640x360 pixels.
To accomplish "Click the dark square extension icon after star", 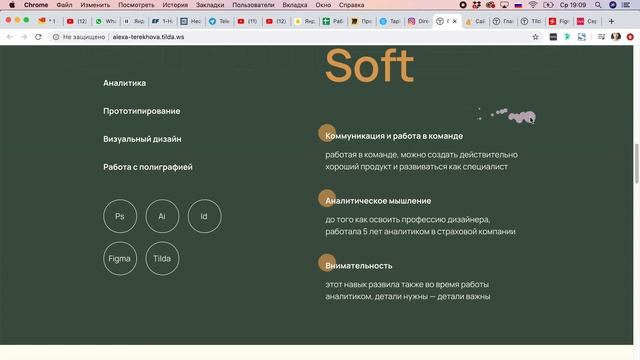I will pos(553,37).
